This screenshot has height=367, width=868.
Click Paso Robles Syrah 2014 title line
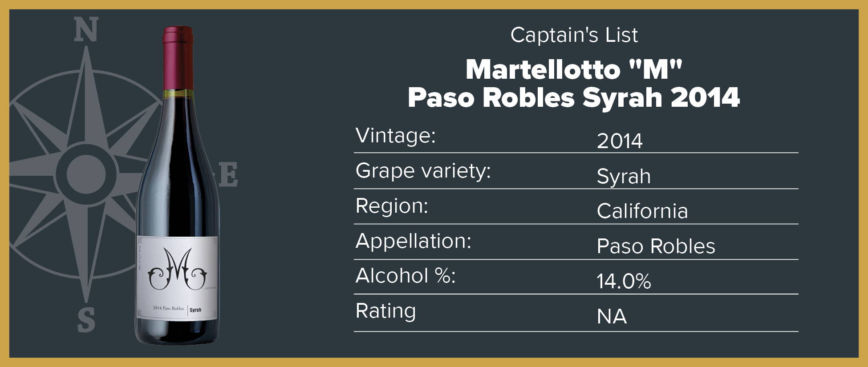[574, 97]
